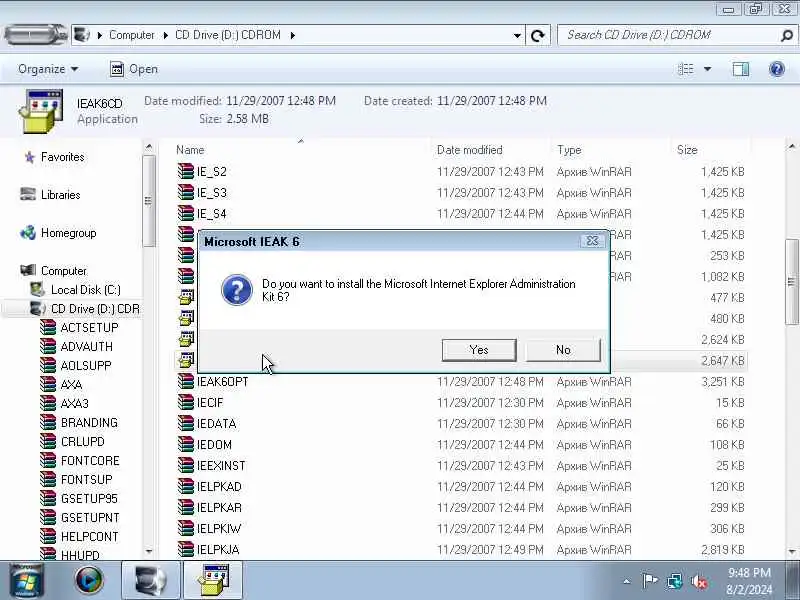Screen dimensions: 800x600
Task: Click the FONTSUP archive icon in tree
Action: click(48, 480)
